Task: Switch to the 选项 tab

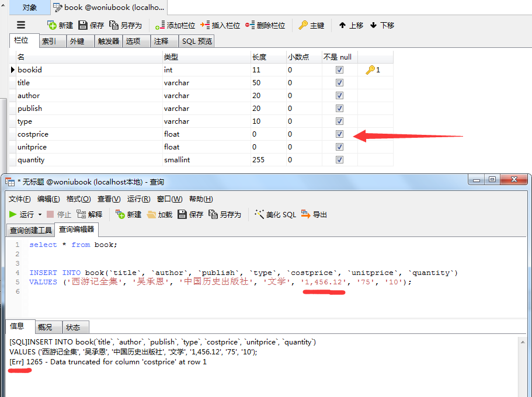Action: point(137,41)
